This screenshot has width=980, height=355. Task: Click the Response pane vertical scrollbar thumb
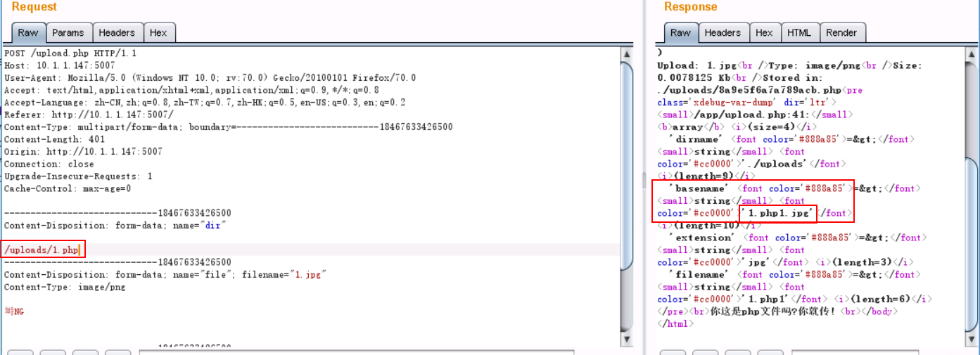[971, 245]
